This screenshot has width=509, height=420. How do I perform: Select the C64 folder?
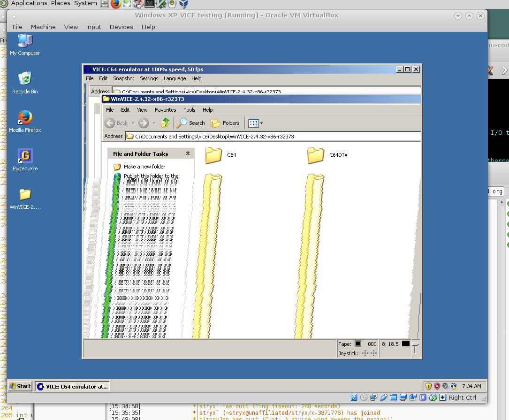pos(221,155)
